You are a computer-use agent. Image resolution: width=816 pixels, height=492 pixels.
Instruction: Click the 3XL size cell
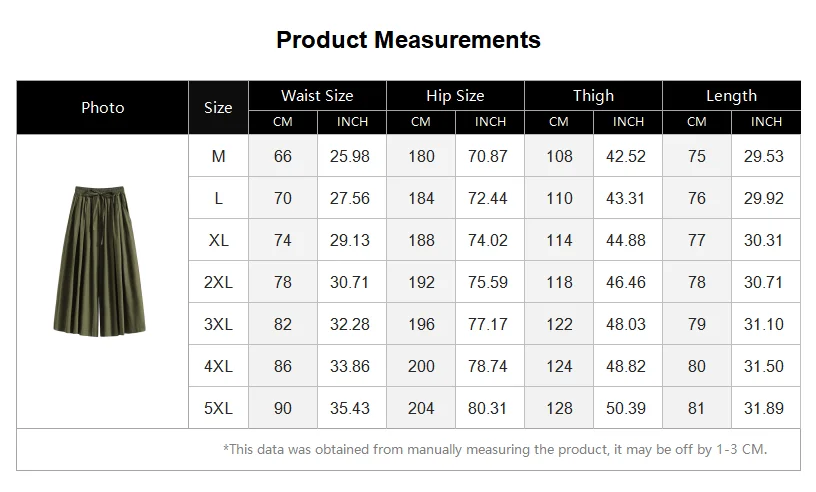[x=218, y=324]
